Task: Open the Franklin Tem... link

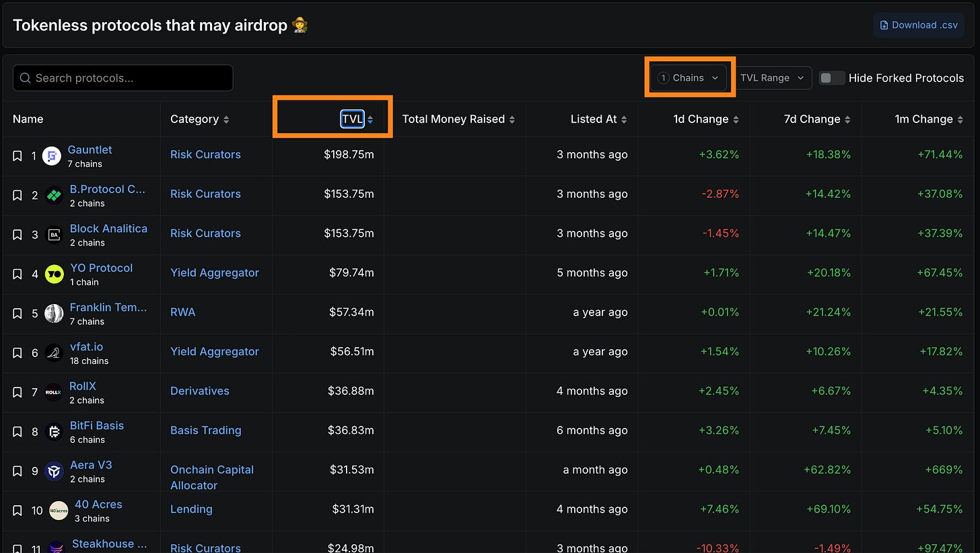Action: (x=108, y=307)
